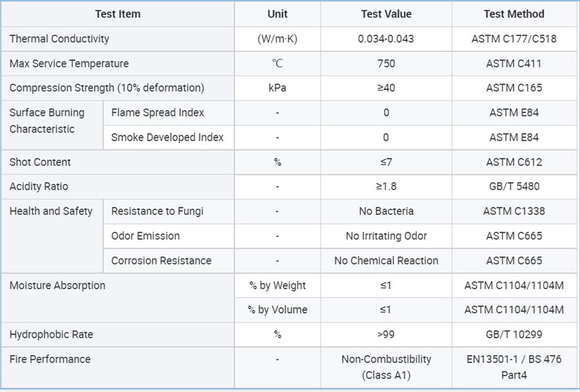Viewport: 580px width, 392px height.
Task: Select the GB/T 10299 method cell
Action: (x=513, y=335)
